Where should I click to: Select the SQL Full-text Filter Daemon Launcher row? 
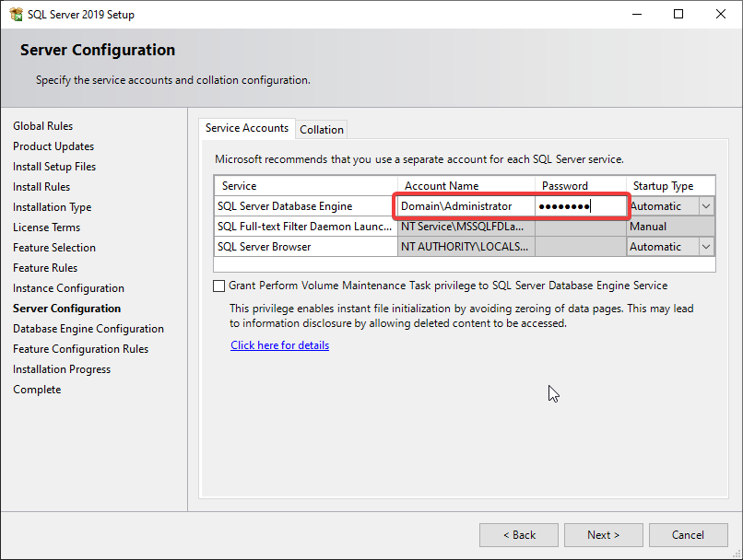click(x=306, y=227)
